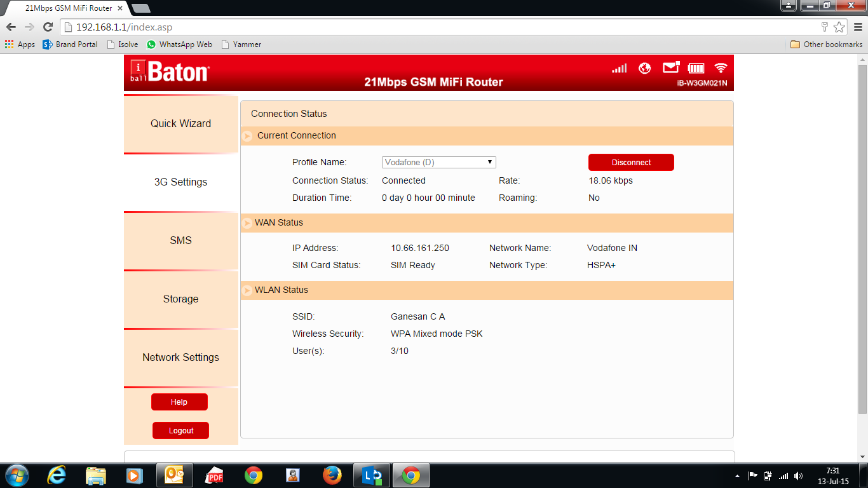Click the globe internet status icon
The height and width of the screenshot is (488, 868).
(x=644, y=68)
